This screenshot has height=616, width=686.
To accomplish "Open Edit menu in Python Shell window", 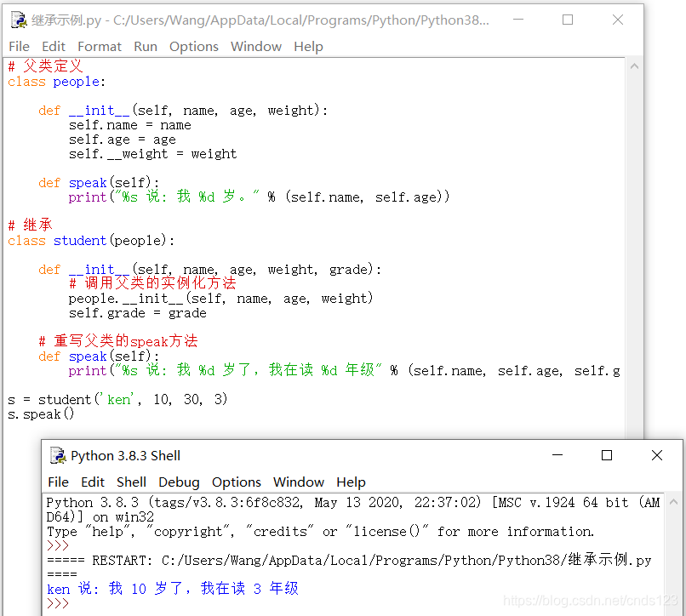I will 93,482.
